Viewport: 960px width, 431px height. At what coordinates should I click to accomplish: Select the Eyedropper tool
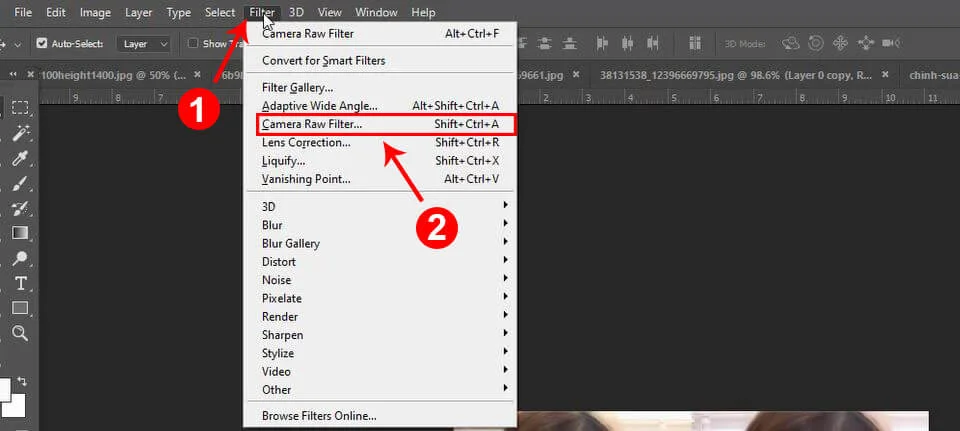(20, 159)
